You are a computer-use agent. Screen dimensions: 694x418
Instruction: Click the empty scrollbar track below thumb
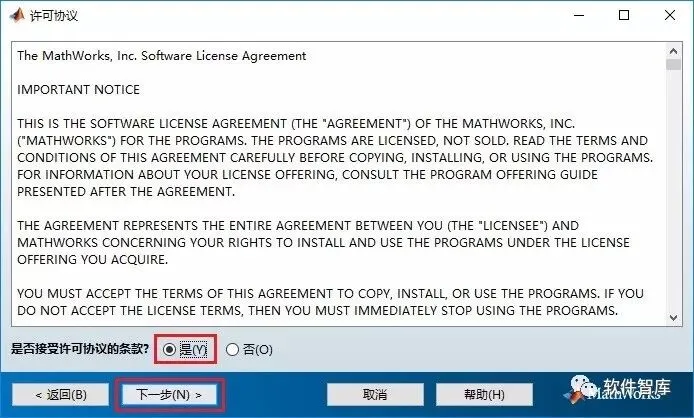point(673,190)
